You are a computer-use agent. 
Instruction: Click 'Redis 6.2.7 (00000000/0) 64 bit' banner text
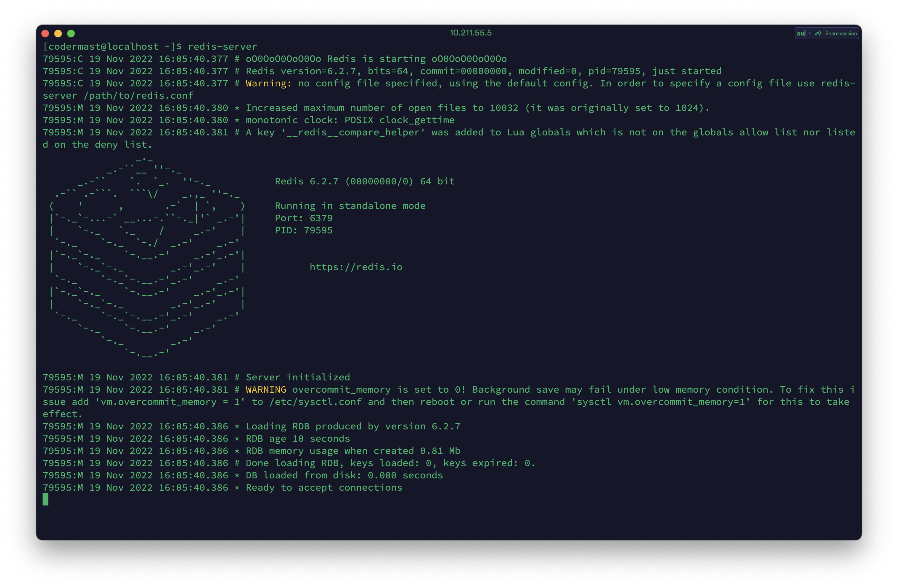[x=364, y=181]
